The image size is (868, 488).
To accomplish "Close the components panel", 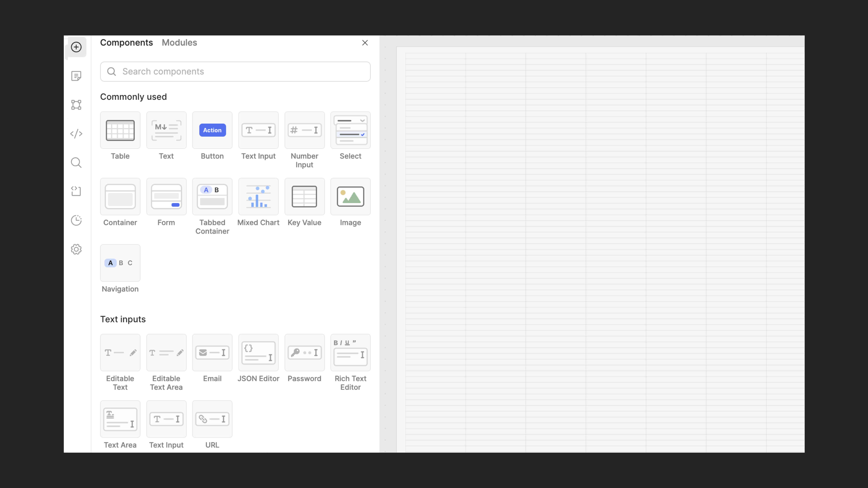I will point(365,43).
